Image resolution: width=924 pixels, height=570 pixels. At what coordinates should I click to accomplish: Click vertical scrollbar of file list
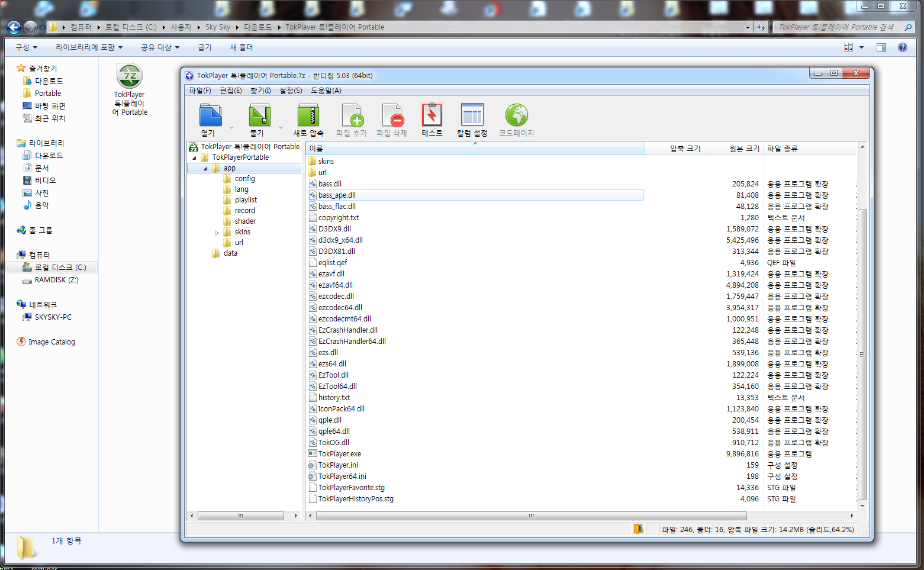[x=862, y=355]
